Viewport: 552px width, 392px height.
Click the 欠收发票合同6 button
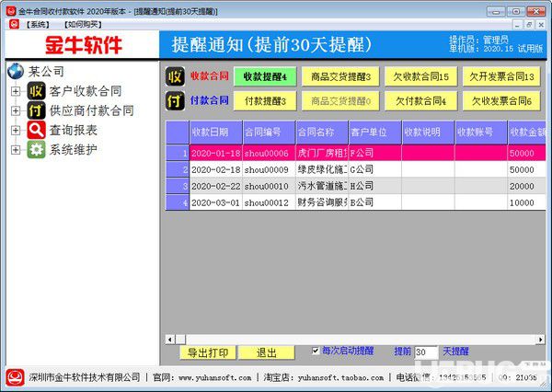[501, 101]
